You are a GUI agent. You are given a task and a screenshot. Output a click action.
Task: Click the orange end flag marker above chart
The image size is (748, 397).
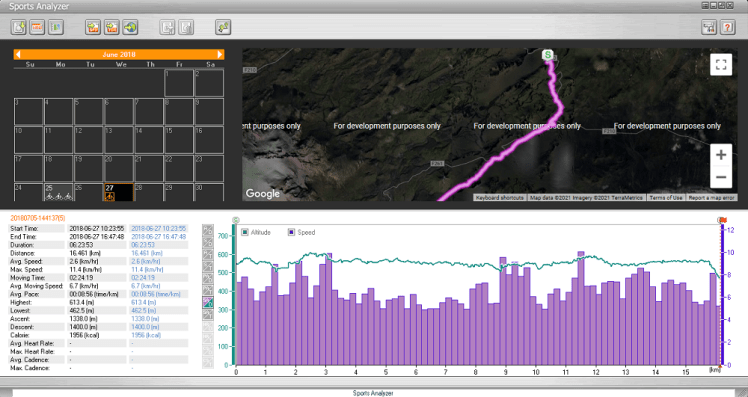coord(723,220)
